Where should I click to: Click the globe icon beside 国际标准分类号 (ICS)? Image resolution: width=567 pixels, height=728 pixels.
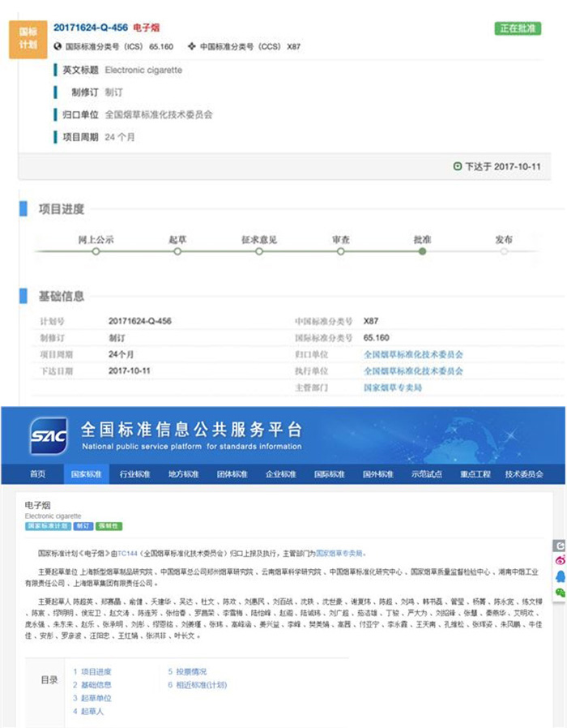pyautogui.click(x=58, y=46)
